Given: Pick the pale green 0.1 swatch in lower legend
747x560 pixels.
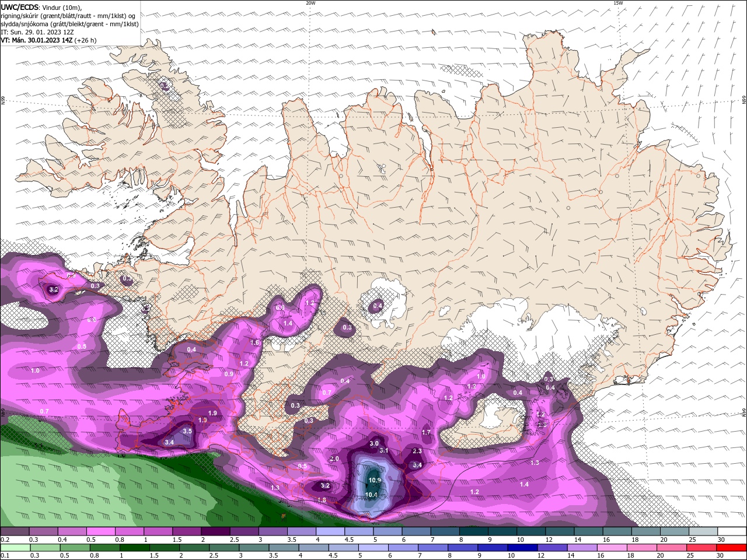Looking at the screenshot, I should point(15,548).
